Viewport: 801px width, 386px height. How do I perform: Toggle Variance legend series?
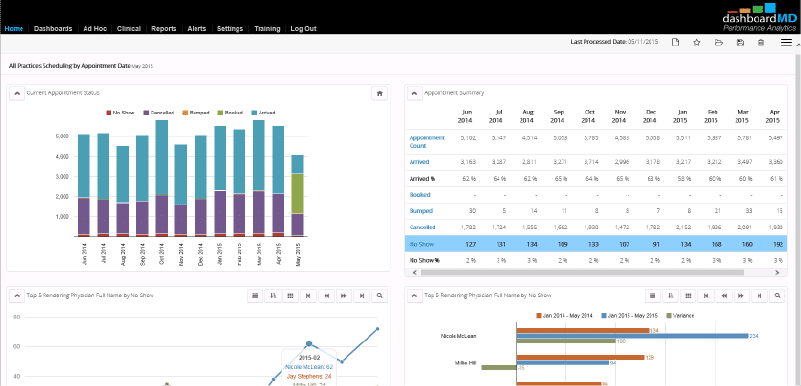(680, 316)
